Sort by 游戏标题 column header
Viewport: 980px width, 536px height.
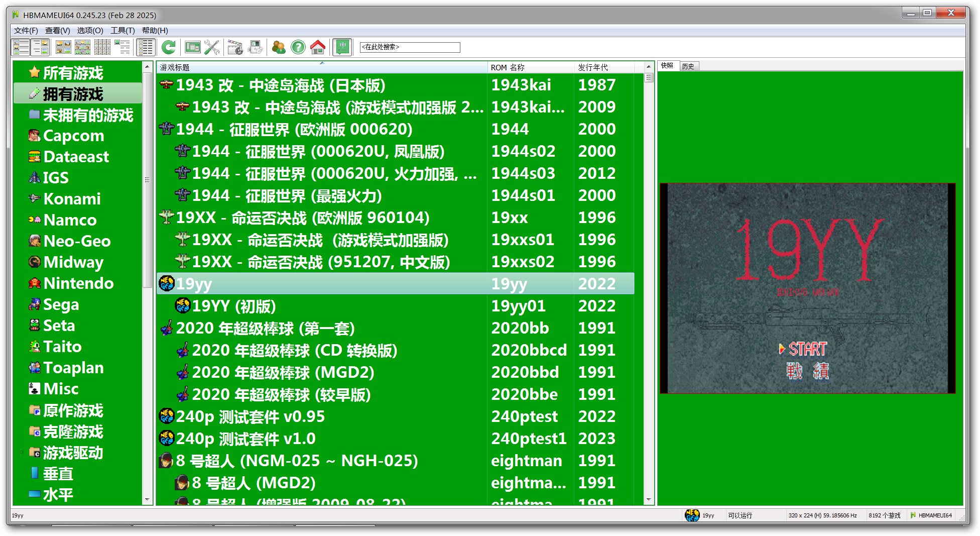[x=321, y=67]
